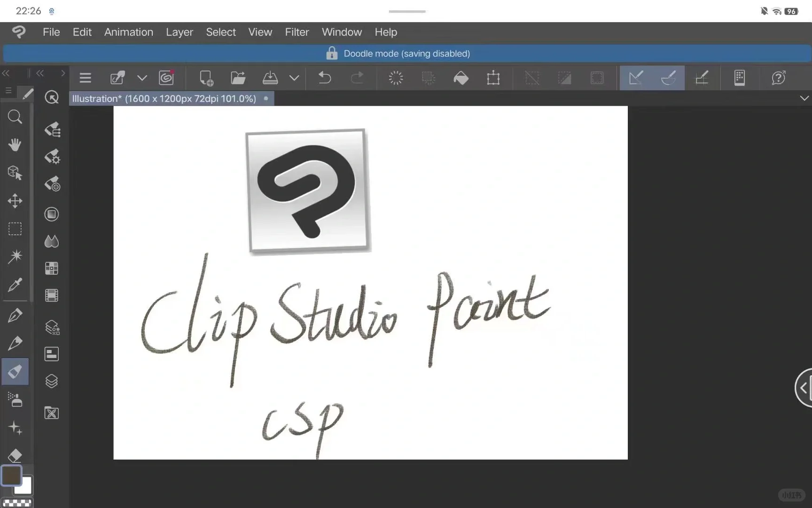Open the Quick Access palette icon

(x=52, y=97)
